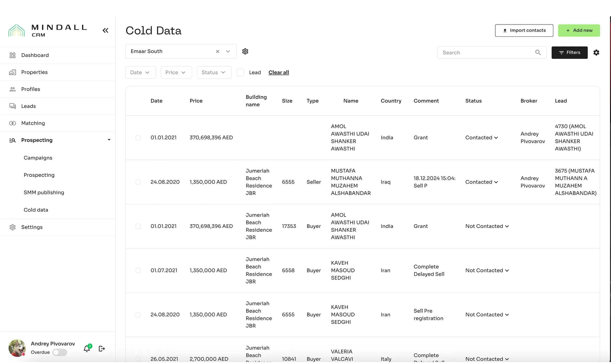
Task: Open notifications bell icon
Action: pyautogui.click(x=87, y=348)
